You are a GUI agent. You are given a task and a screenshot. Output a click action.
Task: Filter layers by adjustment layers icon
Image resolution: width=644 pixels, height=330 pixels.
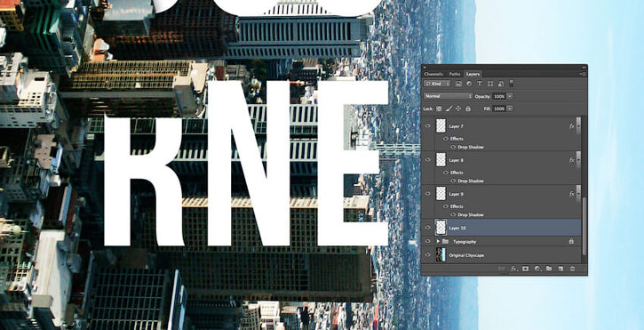469,84
